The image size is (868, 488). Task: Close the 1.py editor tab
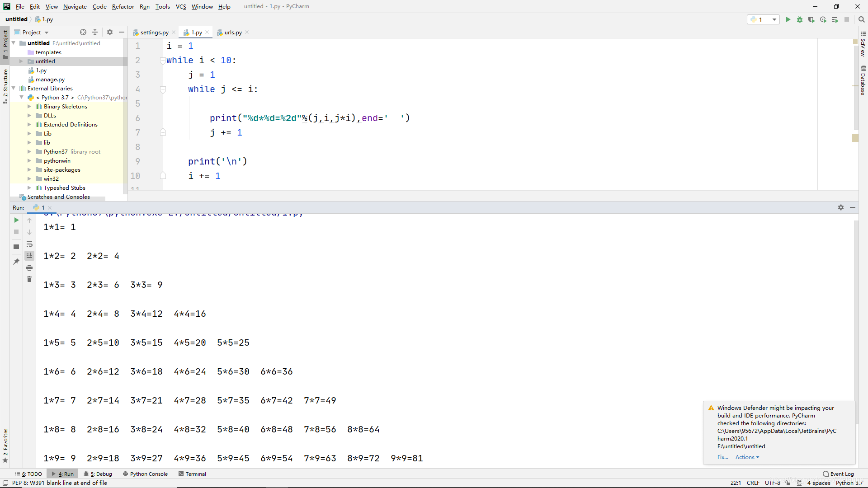[x=207, y=32]
